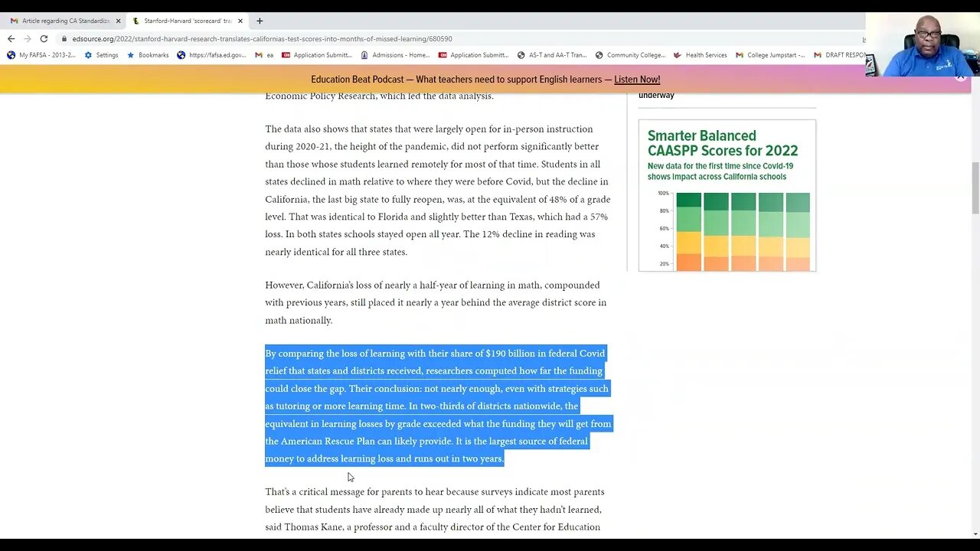Click the Smarter Balanced CAASPP Scores for 2022 heading
980x551 pixels.
tap(723, 143)
